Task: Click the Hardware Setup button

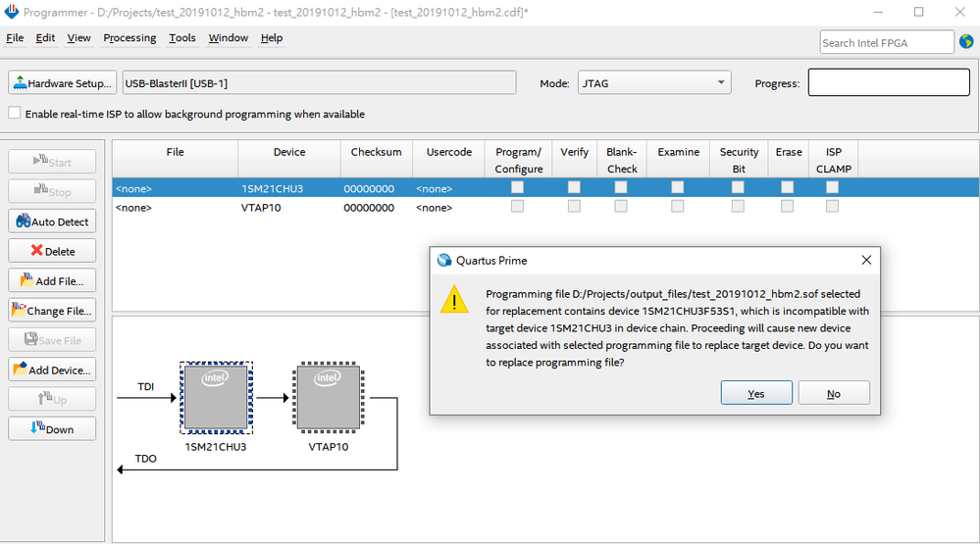Action: point(62,83)
